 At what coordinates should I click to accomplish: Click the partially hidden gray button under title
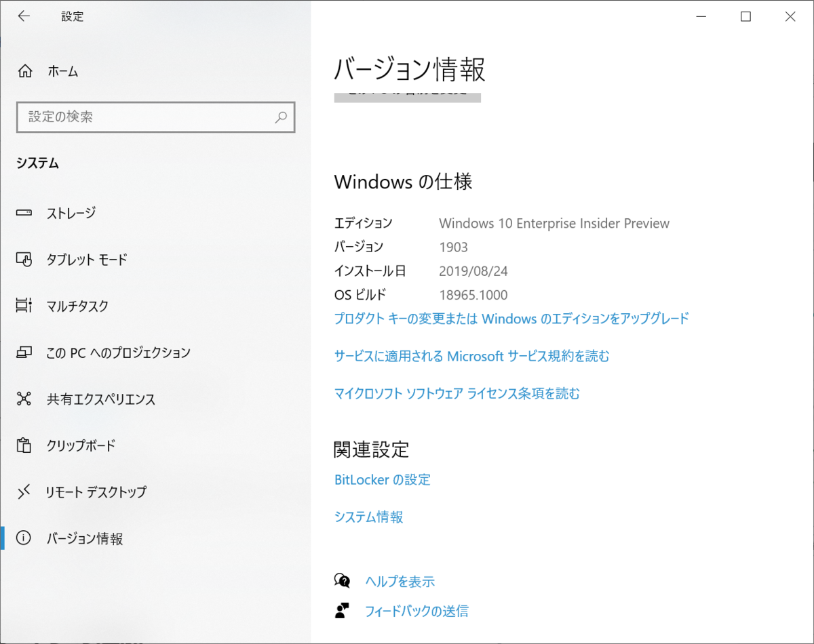pos(408,97)
